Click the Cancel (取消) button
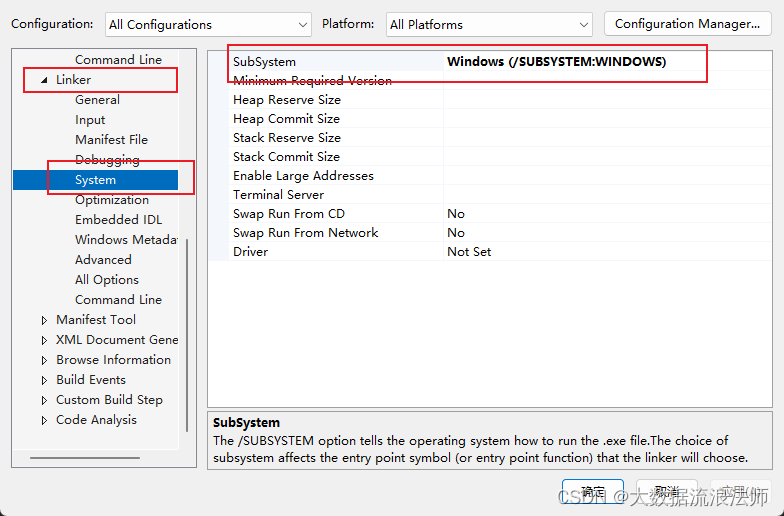This screenshot has height=516, width=784. point(666,492)
